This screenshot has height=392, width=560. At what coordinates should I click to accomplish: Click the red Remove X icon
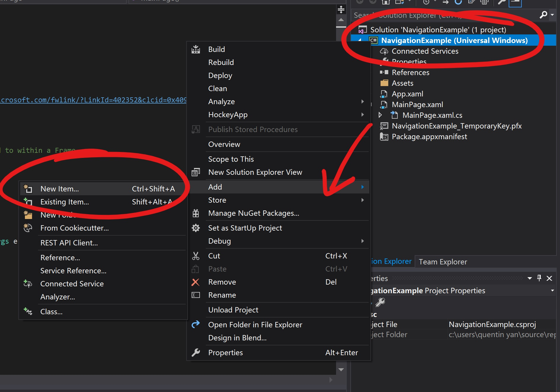(195, 282)
